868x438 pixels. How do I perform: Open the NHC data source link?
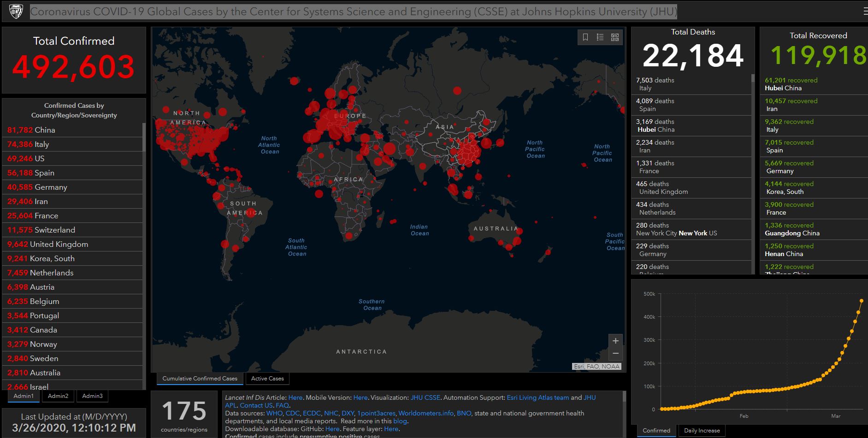click(331, 413)
